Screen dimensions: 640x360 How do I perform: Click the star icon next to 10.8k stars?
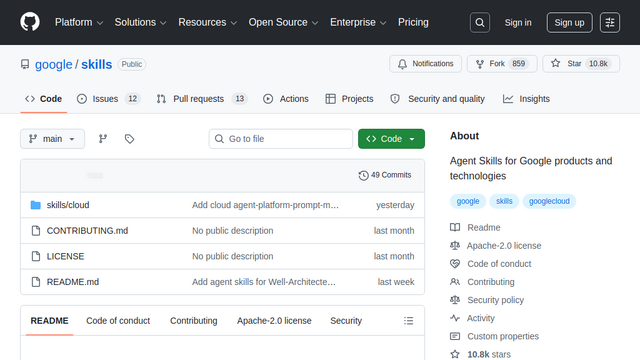point(455,354)
